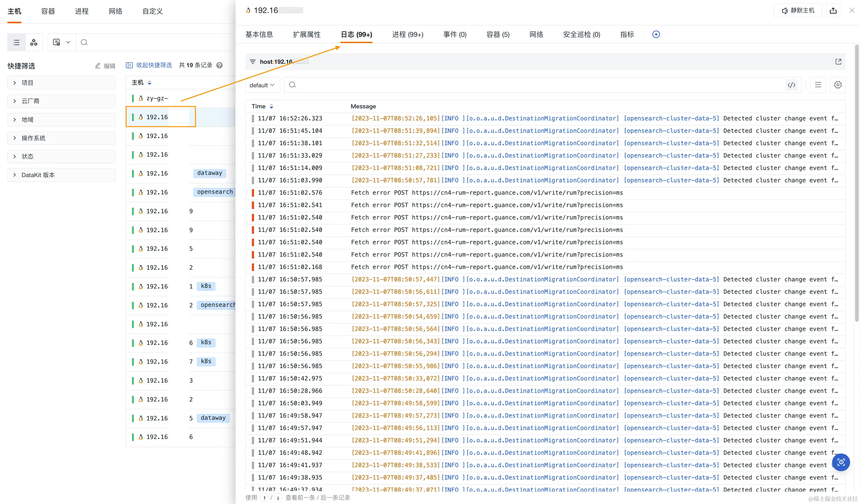Click help icon beside record count

[219, 65]
